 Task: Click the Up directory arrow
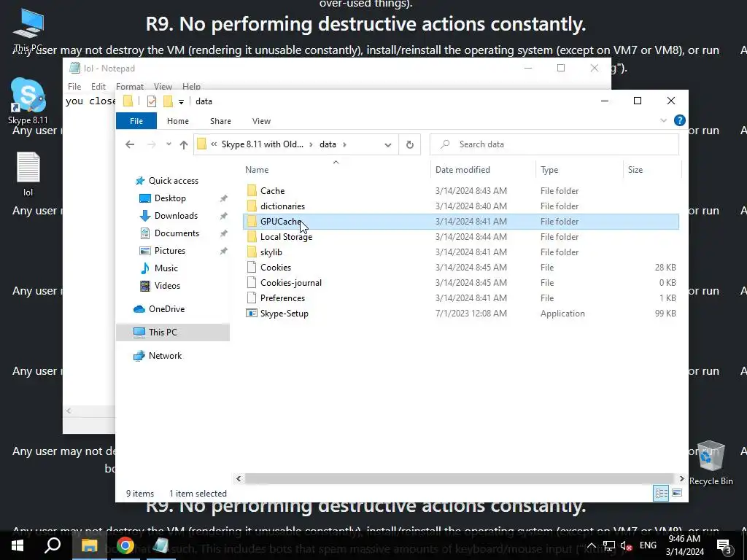pyautogui.click(x=183, y=145)
